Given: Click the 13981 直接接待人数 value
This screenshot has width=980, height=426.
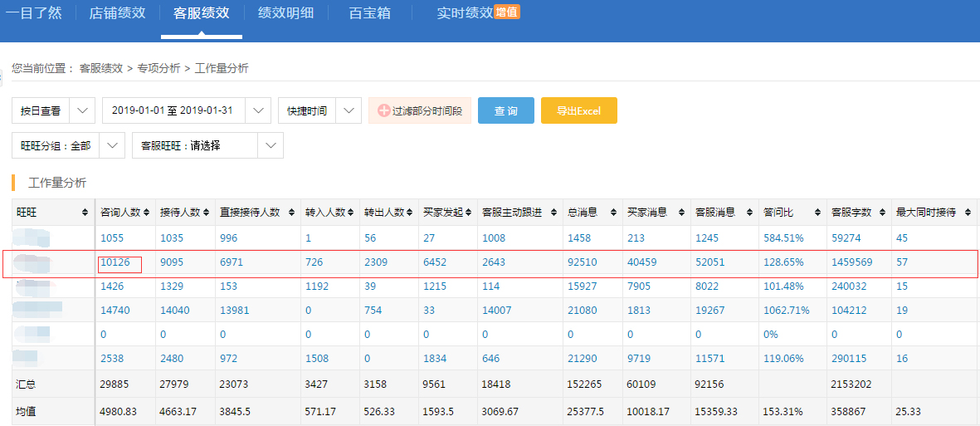Looking at the screenshot, I should coord(234,311).
